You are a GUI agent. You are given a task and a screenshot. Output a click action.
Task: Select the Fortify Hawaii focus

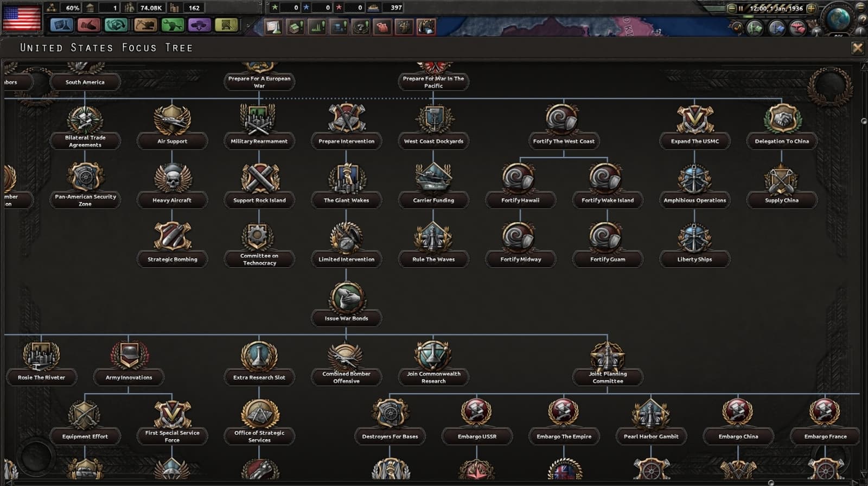tap(520, 186)
